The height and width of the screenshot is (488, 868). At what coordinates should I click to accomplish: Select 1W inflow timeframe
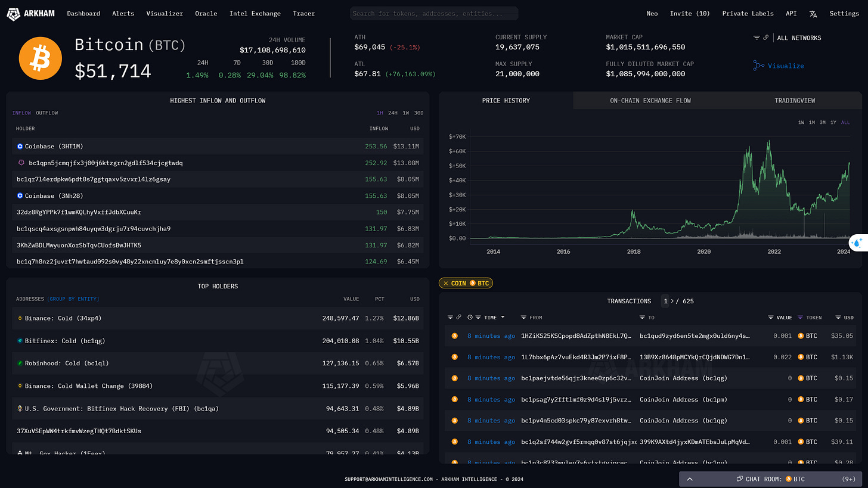pyautogui.click(x=405, y=113)
